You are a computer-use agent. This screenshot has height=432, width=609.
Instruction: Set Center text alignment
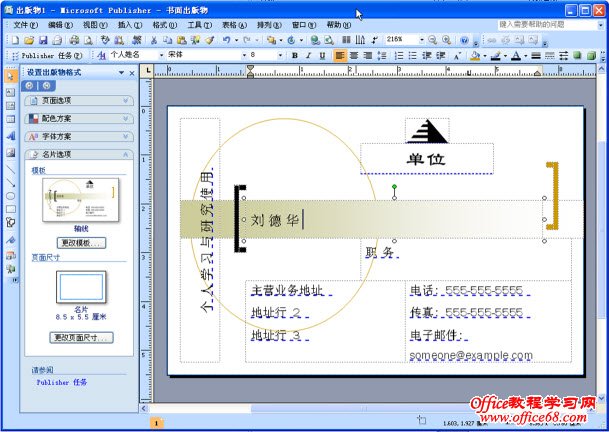(x=354, y=56)
